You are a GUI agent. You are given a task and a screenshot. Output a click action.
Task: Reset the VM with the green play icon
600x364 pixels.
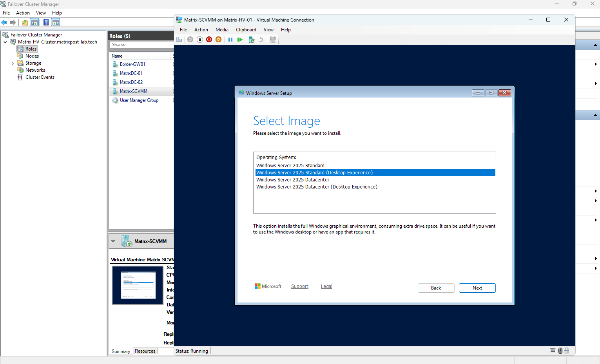240,40
